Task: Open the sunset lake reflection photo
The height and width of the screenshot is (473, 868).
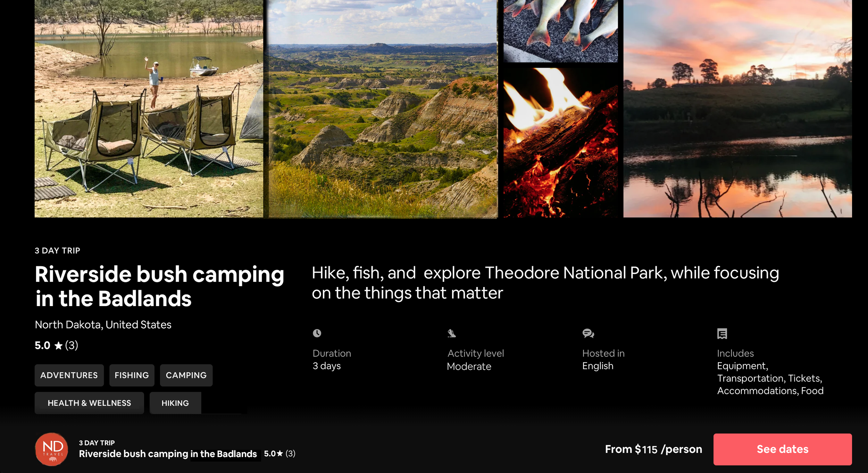Action: [737, 109]
